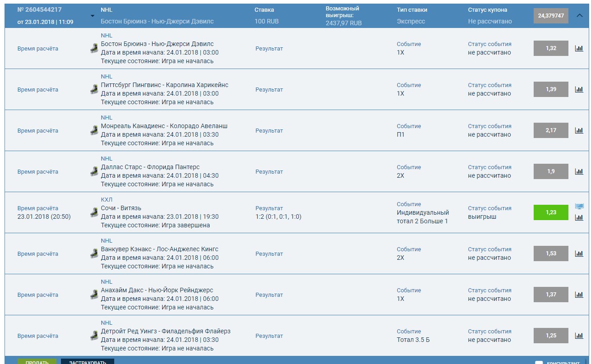Screen dimensions: 591x364
Task: View statistics chart for Анахайм Дакс row
Action: click(579, 295)
